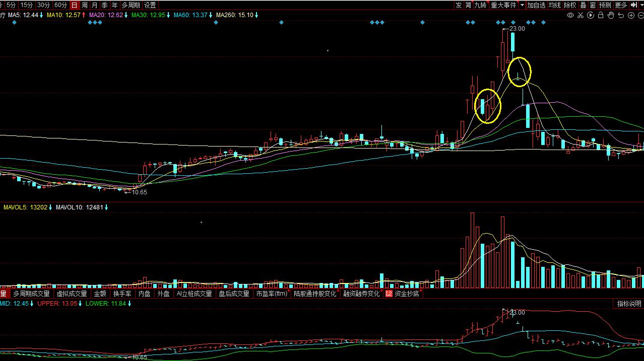644x361 pixels.
Task: Switch to the 60分 period tab
Action: tap(61, 5)
